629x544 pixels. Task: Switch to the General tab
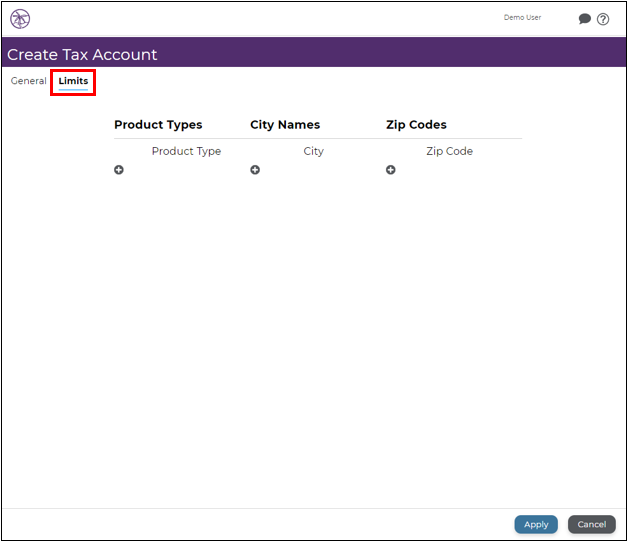(x=28, y=81)
